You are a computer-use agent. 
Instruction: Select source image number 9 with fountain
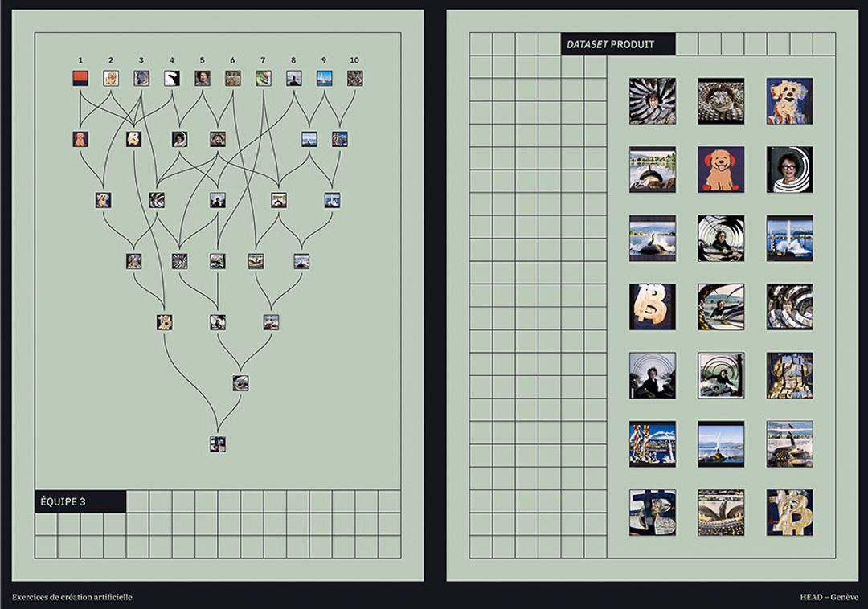(324, 78)
